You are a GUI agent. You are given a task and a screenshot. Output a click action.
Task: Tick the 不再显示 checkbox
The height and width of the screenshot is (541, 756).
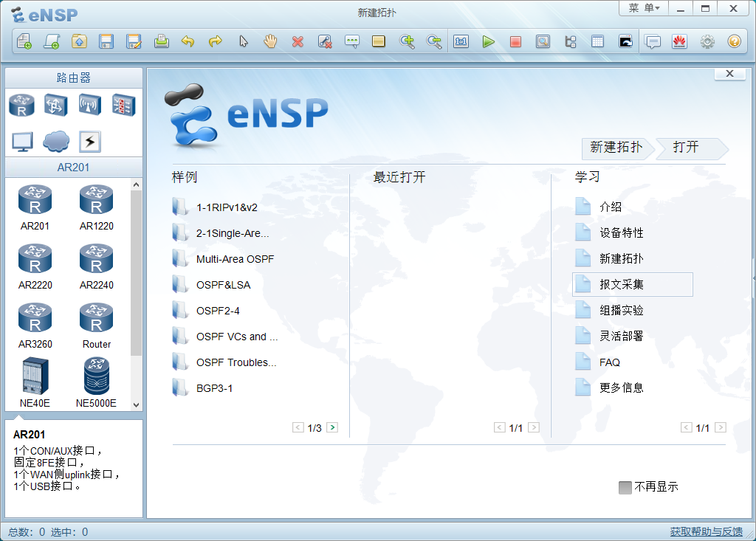pos(625,487)
